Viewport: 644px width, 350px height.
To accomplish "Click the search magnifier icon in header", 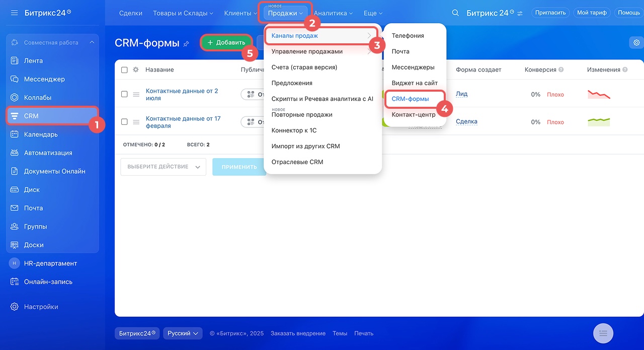I will (x=455, y=13).
